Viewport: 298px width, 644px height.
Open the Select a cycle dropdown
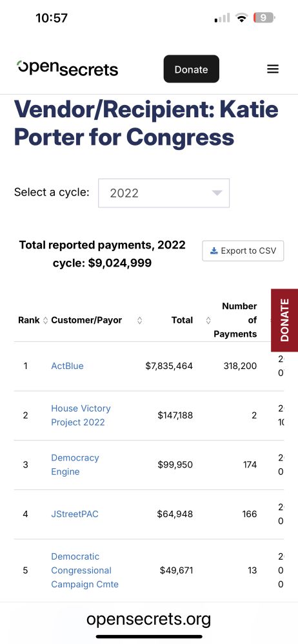[x=164, y=193]
